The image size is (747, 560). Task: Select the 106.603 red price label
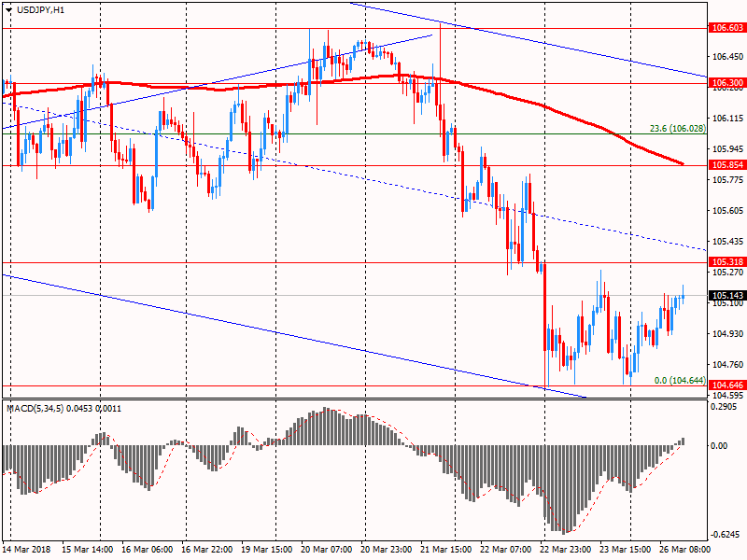pyautogui.click(x=727, y=28)
